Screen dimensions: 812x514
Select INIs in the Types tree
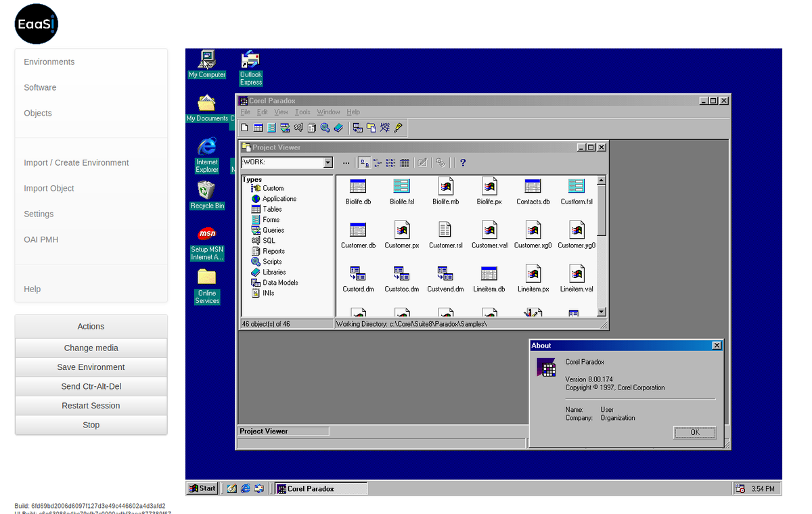tap(263, 293)
